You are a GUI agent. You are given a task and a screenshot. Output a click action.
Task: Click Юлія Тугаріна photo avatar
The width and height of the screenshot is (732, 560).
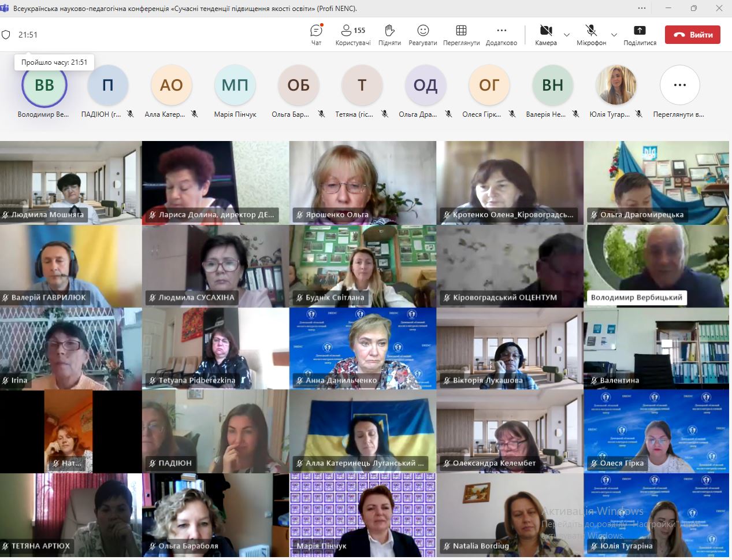[616, 86]
